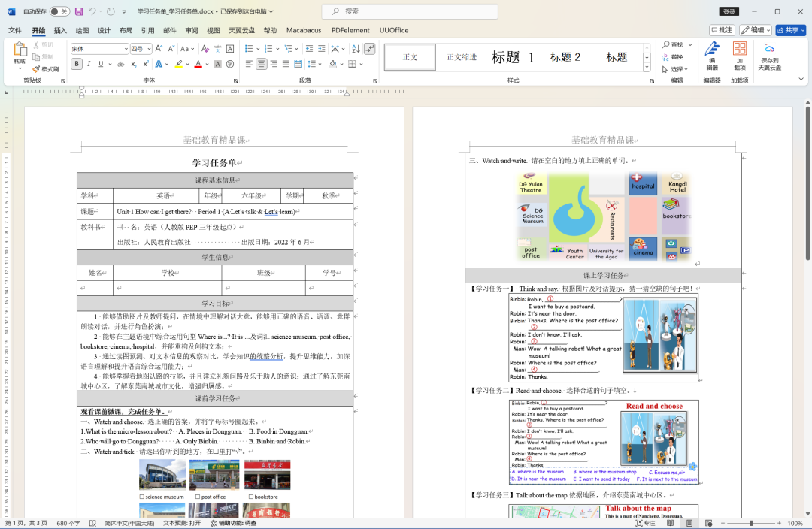Toggle the AutoSave switch
Image resolution: width=812 pixels, height=529 pixels.
[59, 11]
